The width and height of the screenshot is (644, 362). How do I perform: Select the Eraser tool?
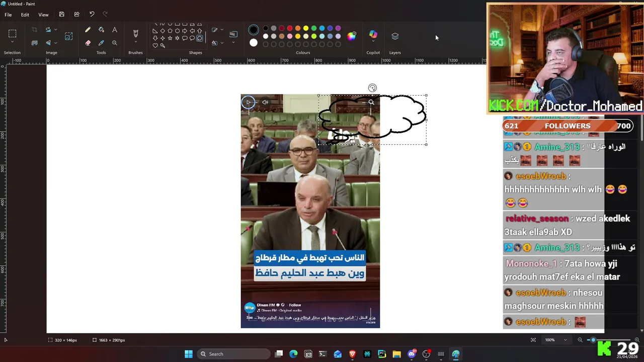click(x=88, y=43)
